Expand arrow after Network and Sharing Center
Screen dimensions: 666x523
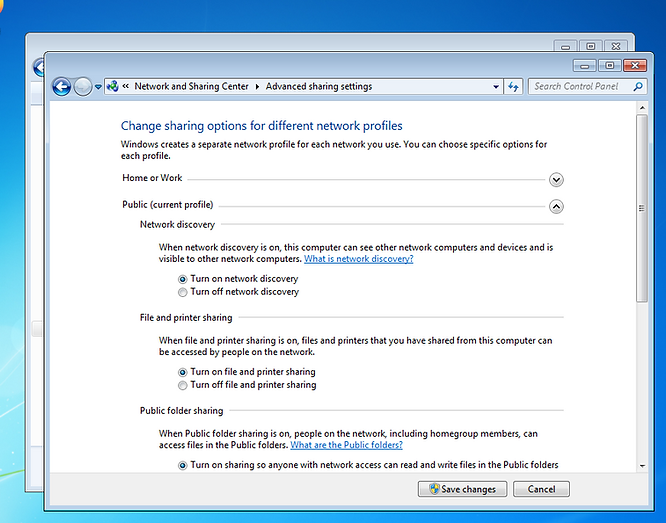(257, 87)
